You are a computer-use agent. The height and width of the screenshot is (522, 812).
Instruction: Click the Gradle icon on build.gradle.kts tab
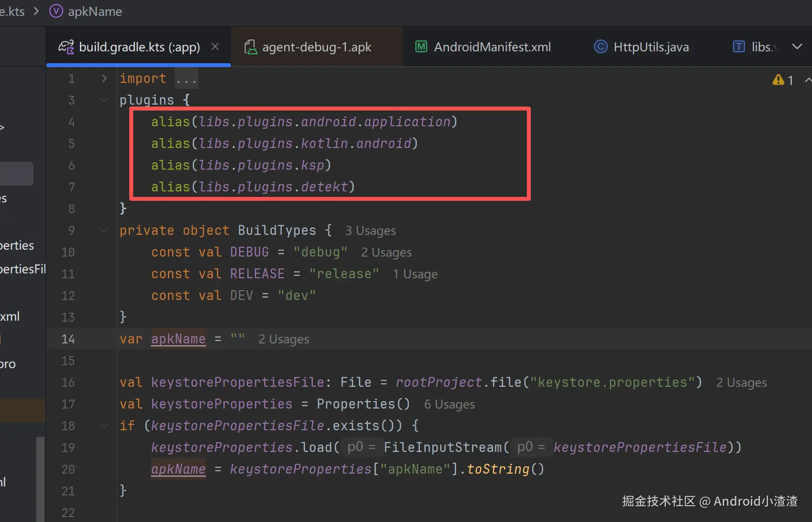coord(66,47)
